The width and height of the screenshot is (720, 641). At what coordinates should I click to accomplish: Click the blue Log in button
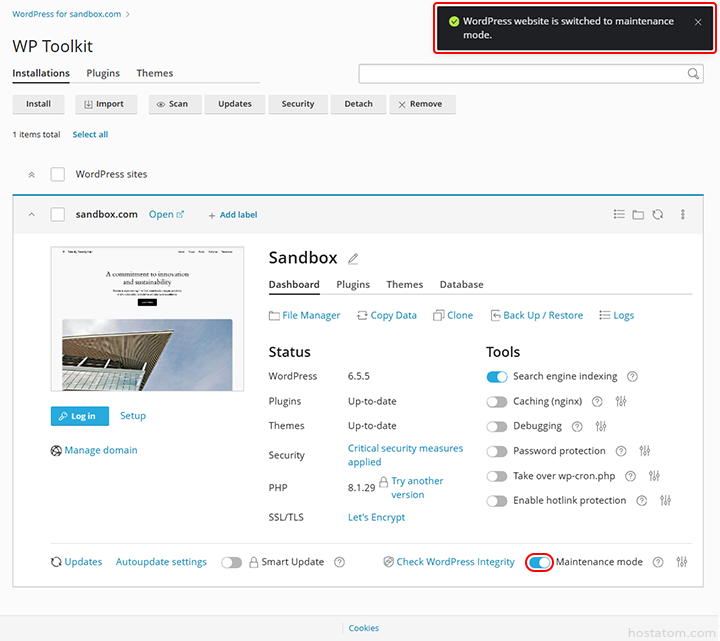pos(79,416)
